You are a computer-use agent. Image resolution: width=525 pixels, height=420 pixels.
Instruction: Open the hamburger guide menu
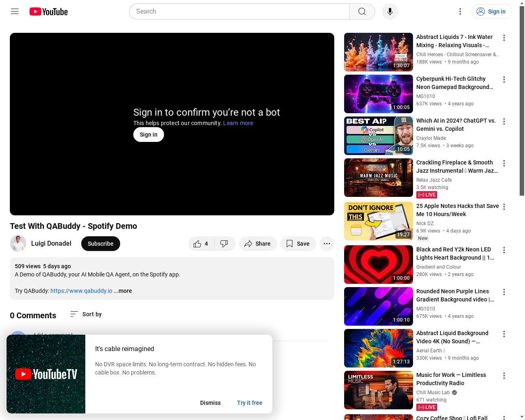click(x=15, y=11)
